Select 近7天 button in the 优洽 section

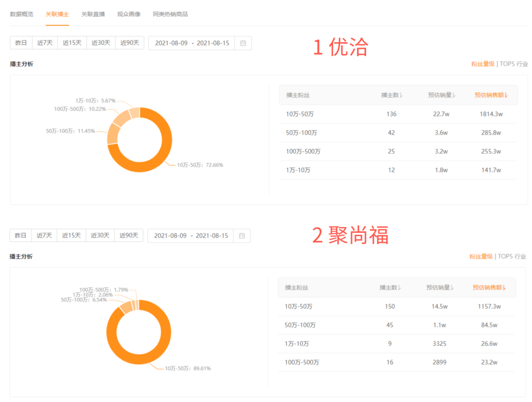pos(45,43)
